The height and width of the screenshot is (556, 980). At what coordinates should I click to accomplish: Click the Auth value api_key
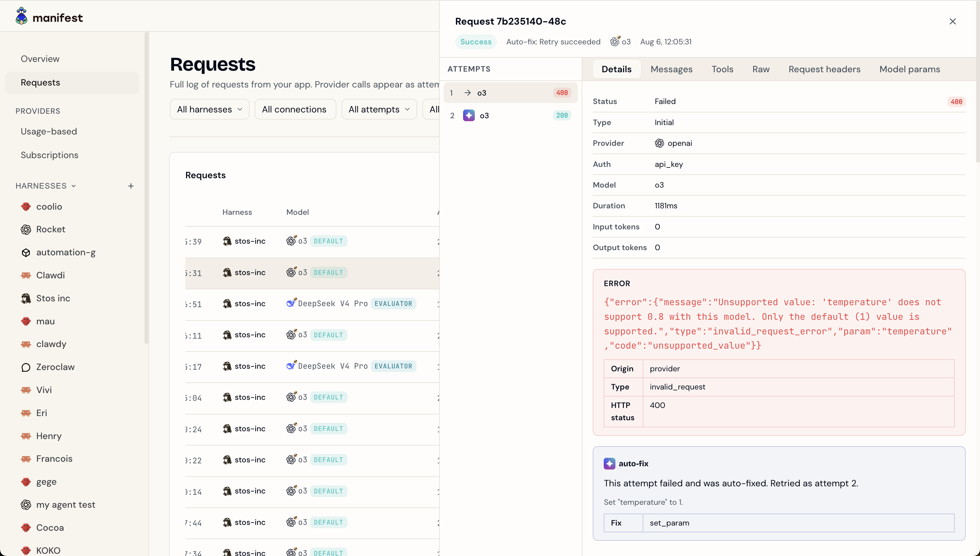click(668, 164)
